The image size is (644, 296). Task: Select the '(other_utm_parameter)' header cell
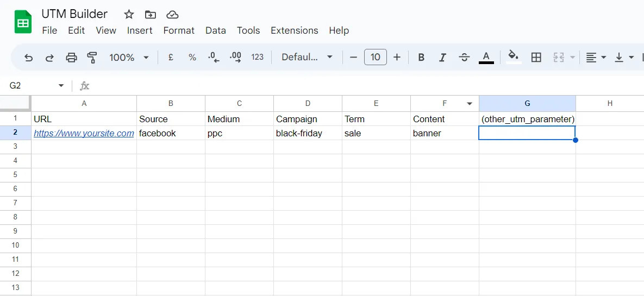tap(527, 119)
